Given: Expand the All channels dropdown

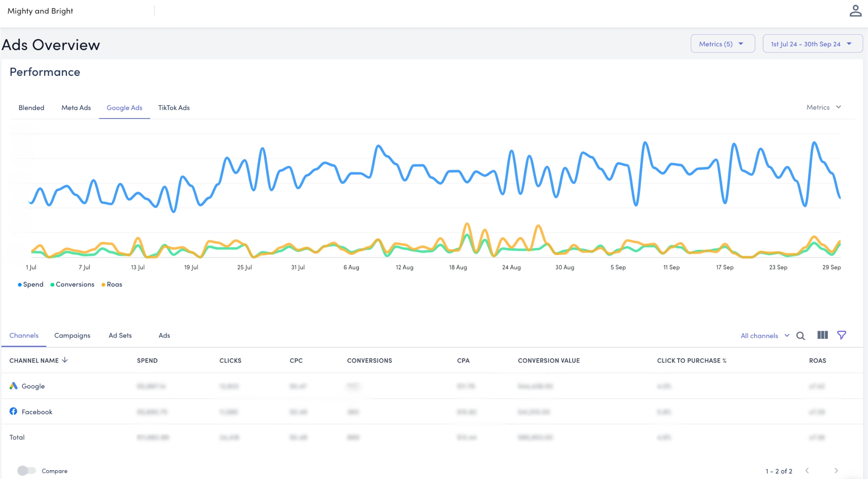Looking at the screenshot, I should (765, 336).
